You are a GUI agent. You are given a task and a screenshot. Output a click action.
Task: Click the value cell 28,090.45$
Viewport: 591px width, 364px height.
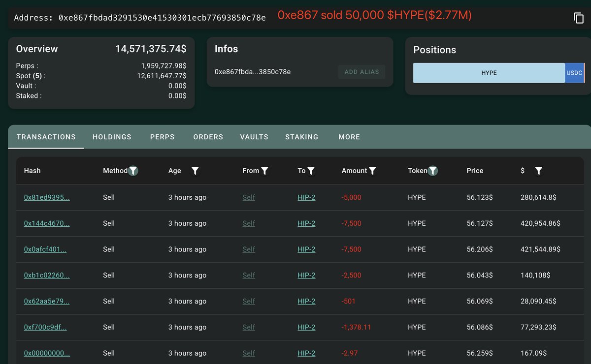click(538, 301)
